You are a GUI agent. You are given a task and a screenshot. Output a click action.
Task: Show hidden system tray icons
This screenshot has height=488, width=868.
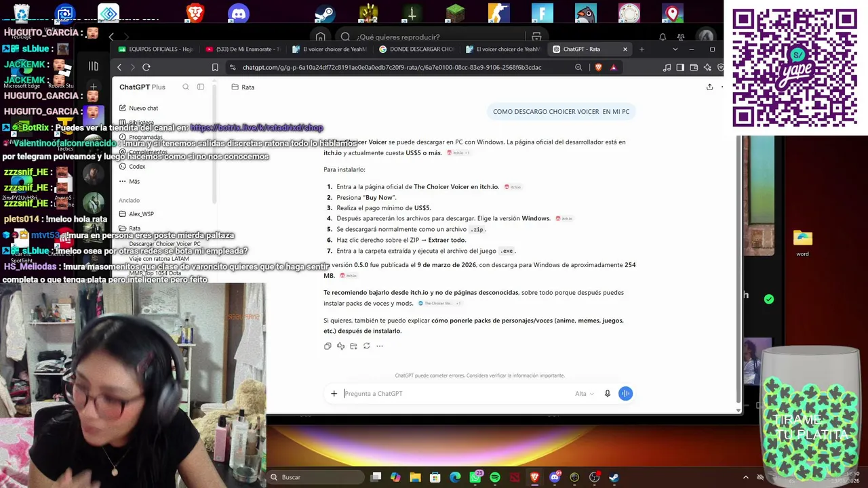(x=746, y=477)
